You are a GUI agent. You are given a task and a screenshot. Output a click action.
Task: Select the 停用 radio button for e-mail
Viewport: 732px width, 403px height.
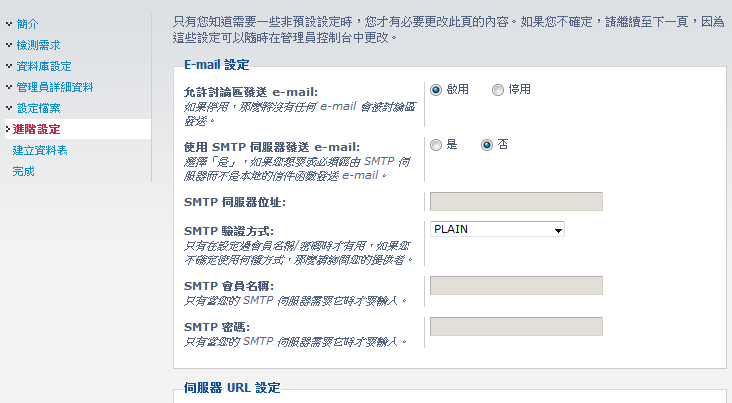point(498,90)
